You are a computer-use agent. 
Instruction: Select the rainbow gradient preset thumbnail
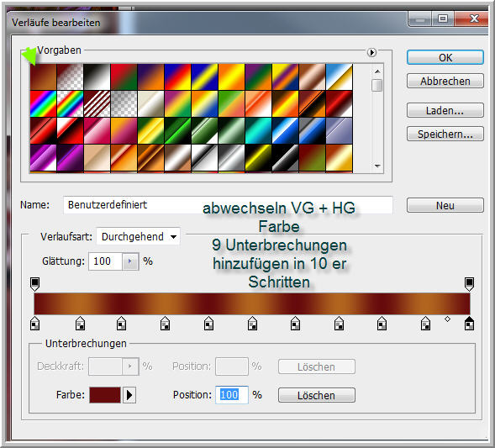coord(43,103)
